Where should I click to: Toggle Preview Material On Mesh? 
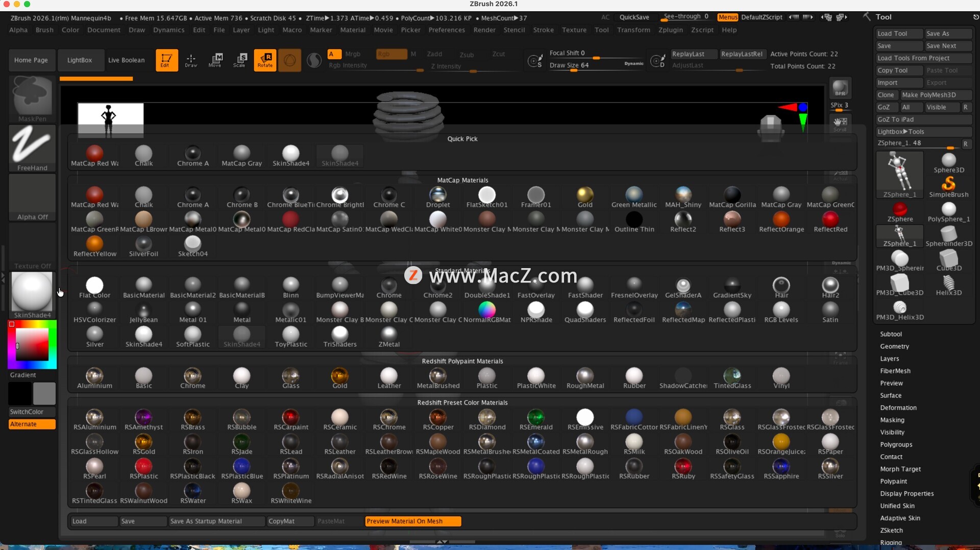coord(412,521)
